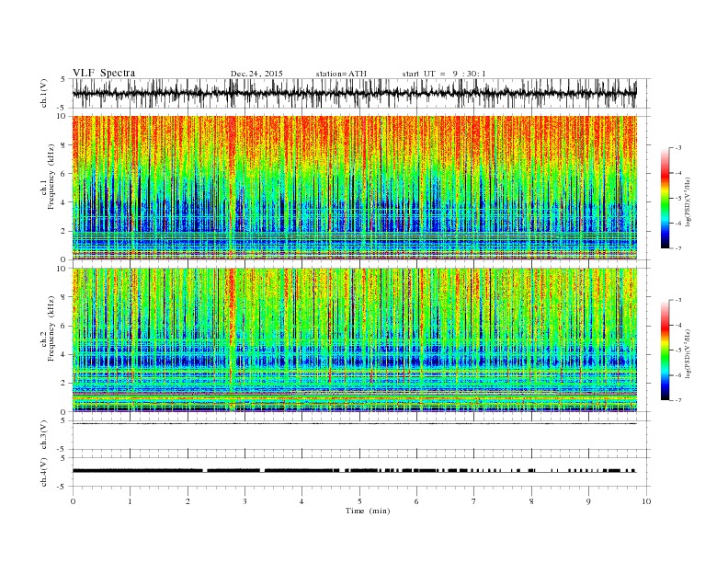Click the color bar beside ch.2 spectrogram

click(665, 350)
